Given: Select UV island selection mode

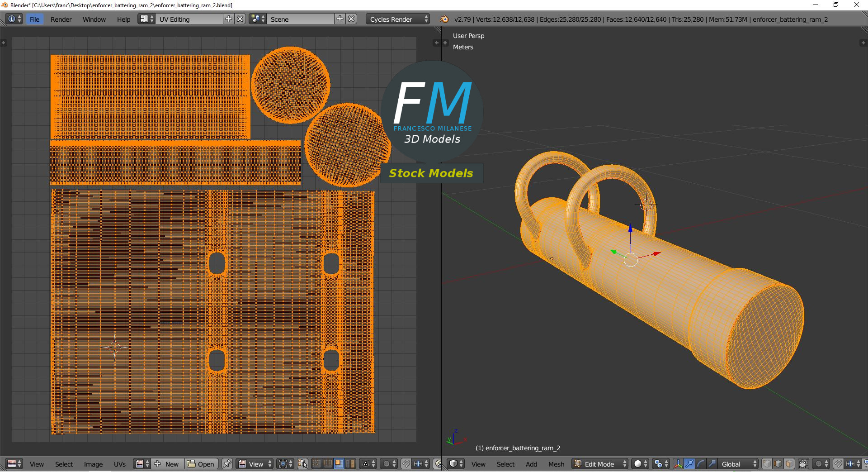Looking at the screenshot, I should pos(350,464).
